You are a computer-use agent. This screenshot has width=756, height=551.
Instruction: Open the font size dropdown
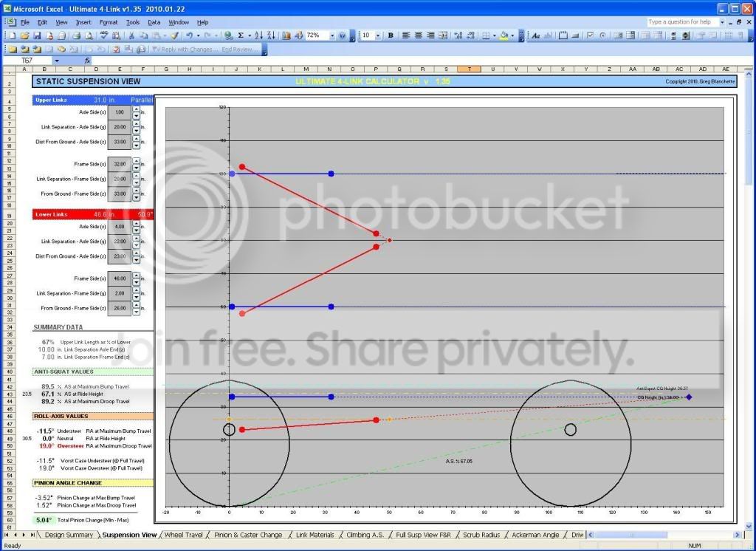(377, 35)
